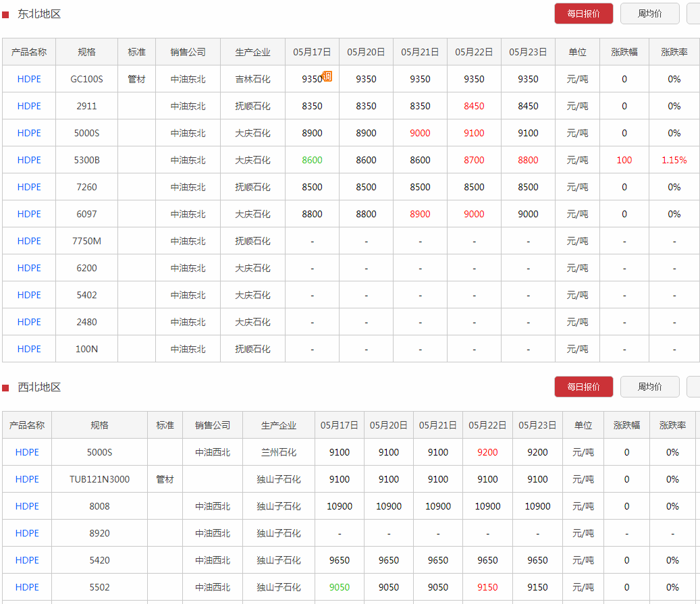Click 吉林石化 producer cell
The width and height of the screenshot is (700, 604).
[x=252, y=80]
